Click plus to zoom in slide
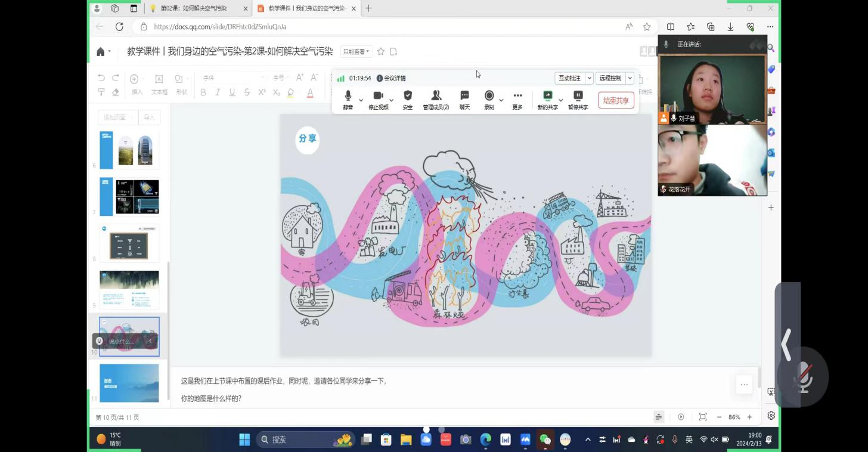 [x=749, y=417]
